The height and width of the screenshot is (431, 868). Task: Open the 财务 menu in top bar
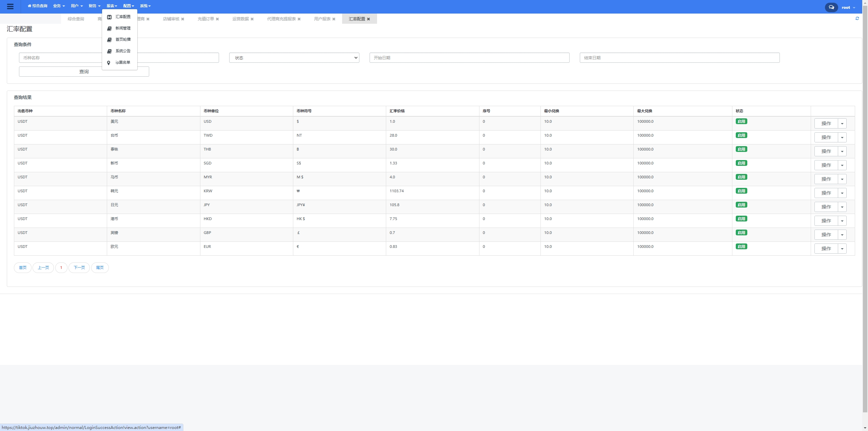point(94,6)
